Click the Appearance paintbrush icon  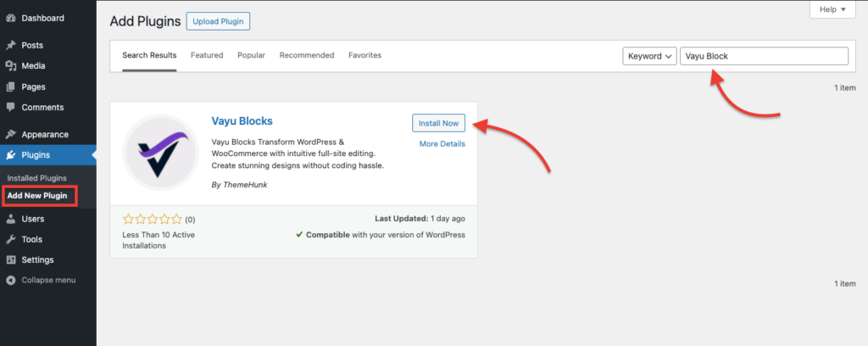point(10,134)
